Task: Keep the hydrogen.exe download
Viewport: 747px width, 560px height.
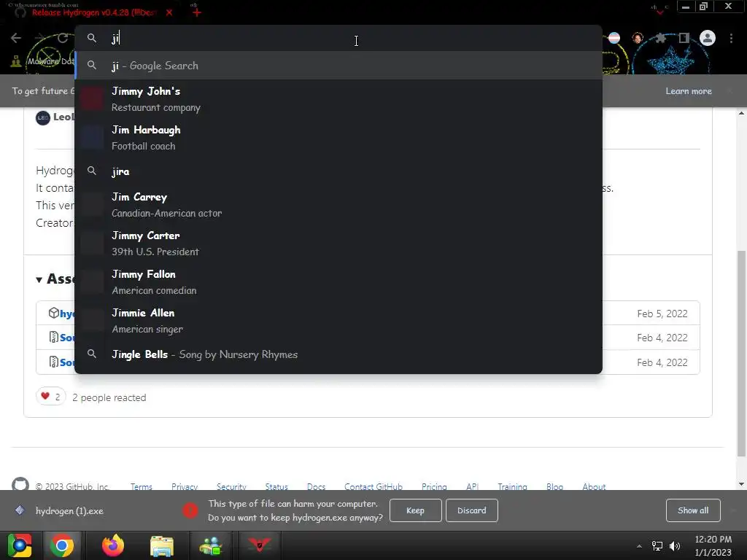Action: (x=415, y=510)
